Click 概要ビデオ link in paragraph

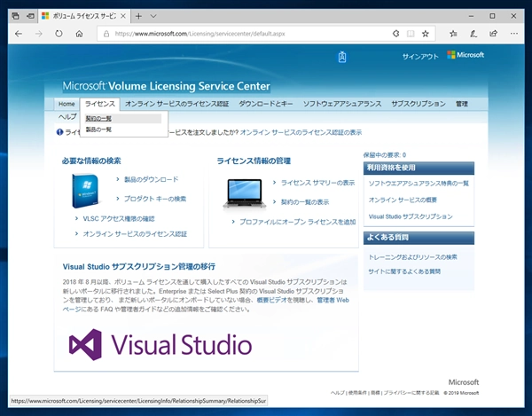point(272,300)
